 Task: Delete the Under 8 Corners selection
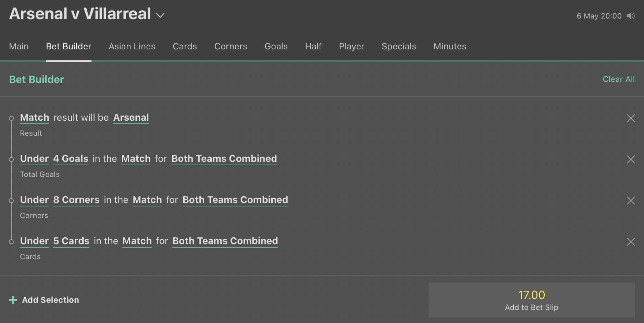(631, 201)
